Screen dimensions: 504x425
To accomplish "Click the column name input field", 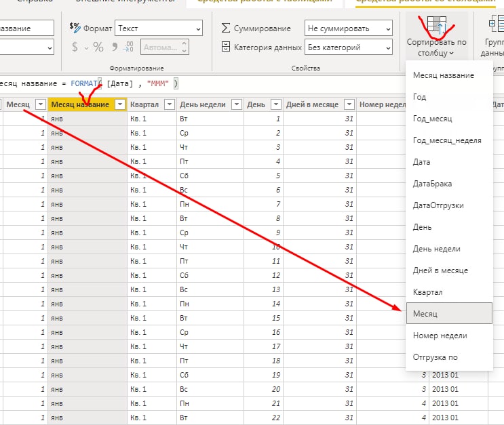I will 26,28.
